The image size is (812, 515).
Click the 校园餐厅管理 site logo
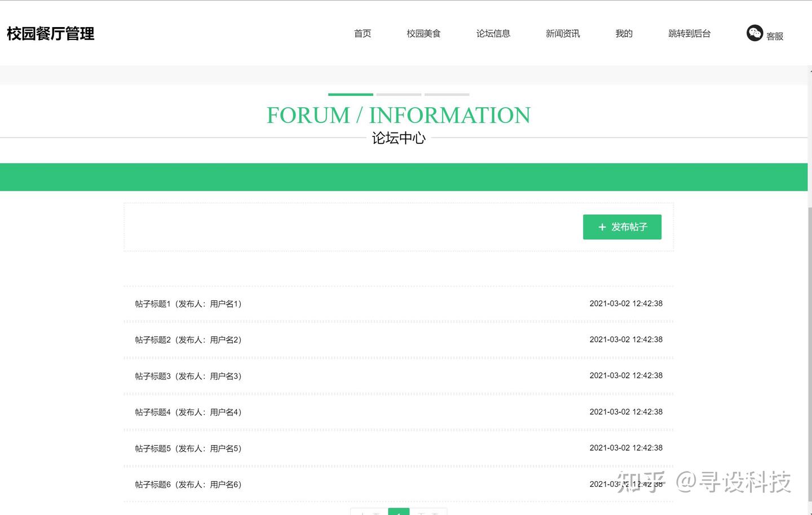click(x=50, y=34)
